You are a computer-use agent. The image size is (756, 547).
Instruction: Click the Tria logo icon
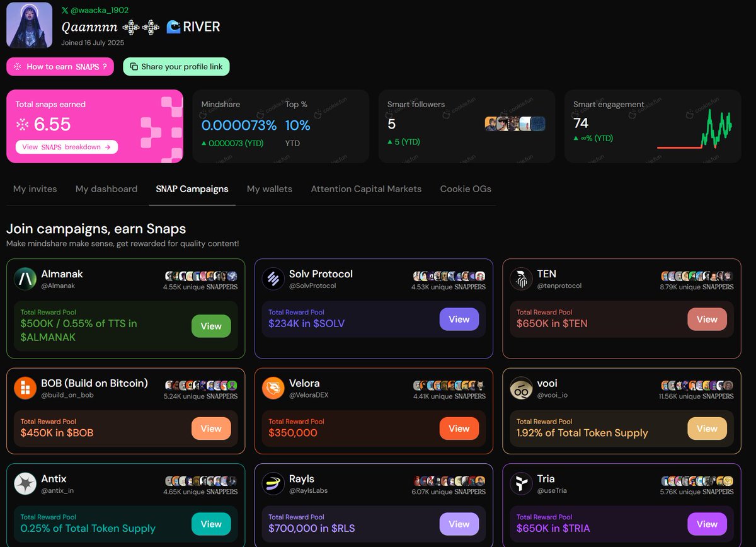[x=522, y=484]
